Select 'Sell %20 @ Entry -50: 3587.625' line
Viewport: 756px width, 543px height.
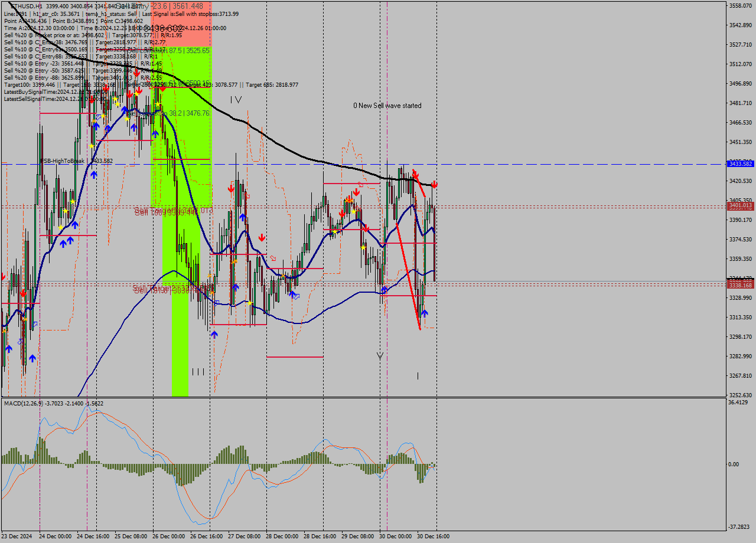(x=83, y=70)
